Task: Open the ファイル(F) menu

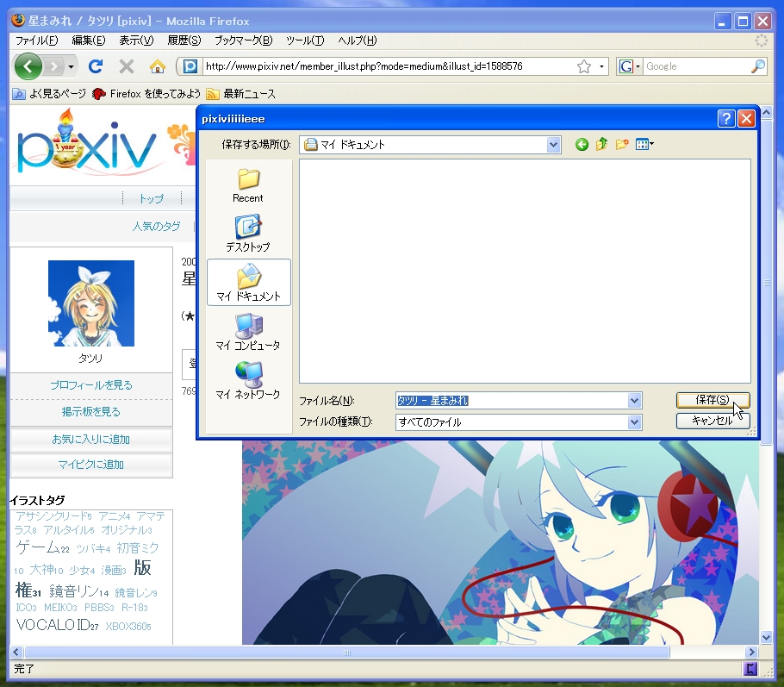Action: point(36,41)
